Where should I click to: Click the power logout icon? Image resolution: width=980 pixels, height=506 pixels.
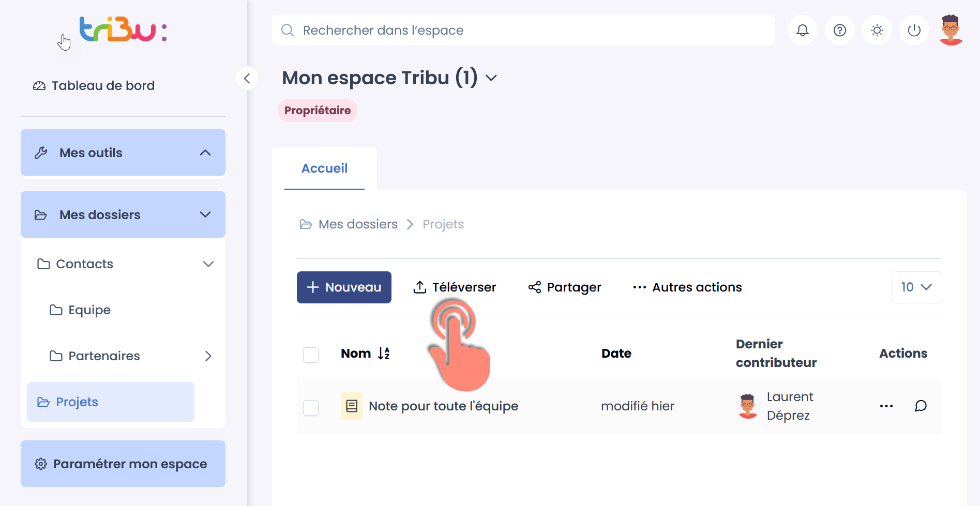point(914,30)
